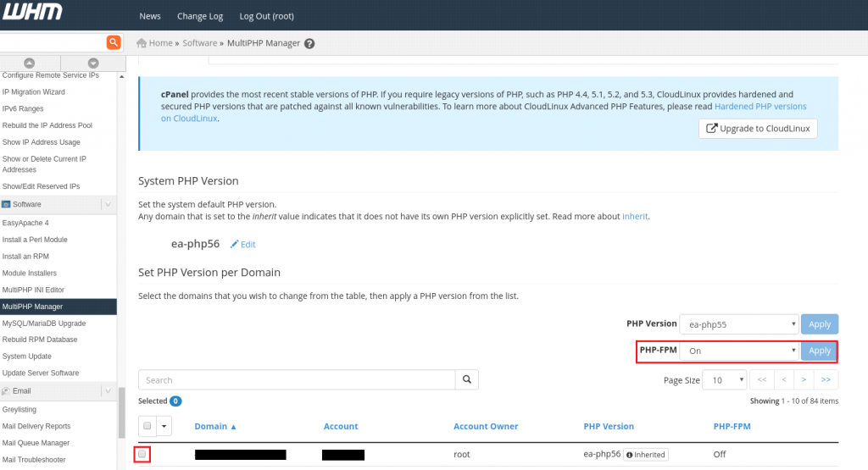This screenshot has height=470, width=868.
Task: Open the inherit documentation link
Action: 634,216
